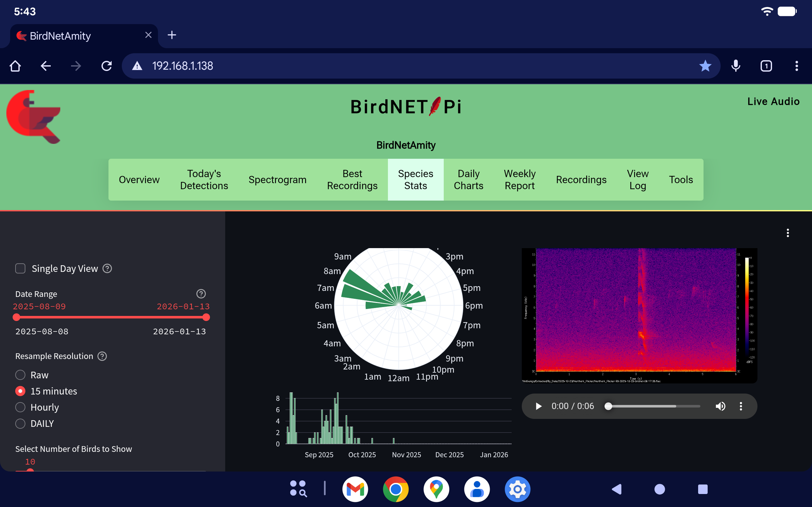Activate voice search microphone
812x507 pixels.
coord(736,66)
